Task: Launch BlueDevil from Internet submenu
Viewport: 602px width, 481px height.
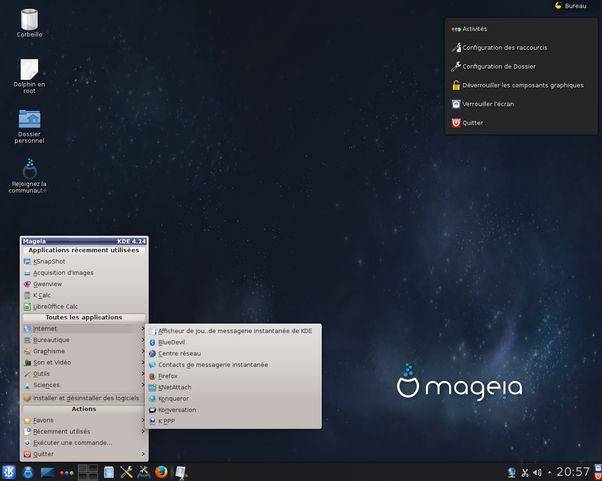Action: click(x=233, y=342)
